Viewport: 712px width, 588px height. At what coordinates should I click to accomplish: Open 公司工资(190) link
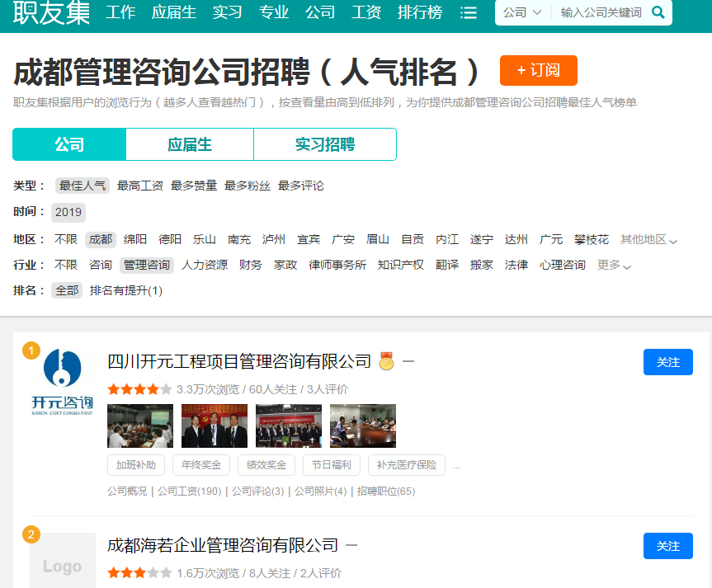pos(190,492)
